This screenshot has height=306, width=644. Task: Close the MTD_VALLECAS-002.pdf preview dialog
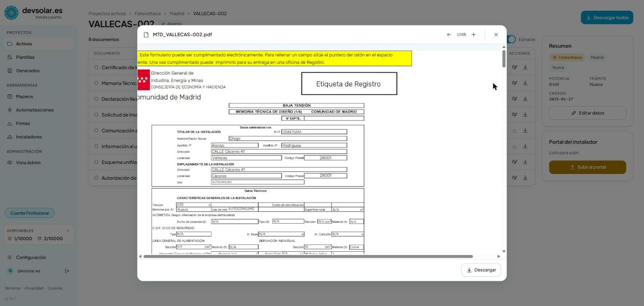pyautogui.click(x=496, y=35)
